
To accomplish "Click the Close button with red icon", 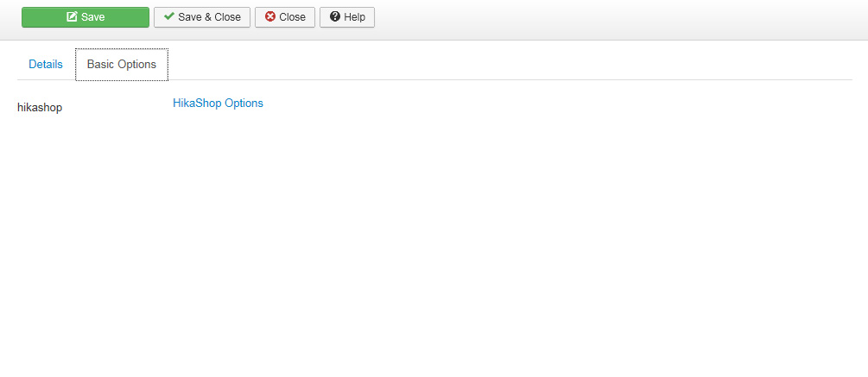I will (x=285, y=17).
